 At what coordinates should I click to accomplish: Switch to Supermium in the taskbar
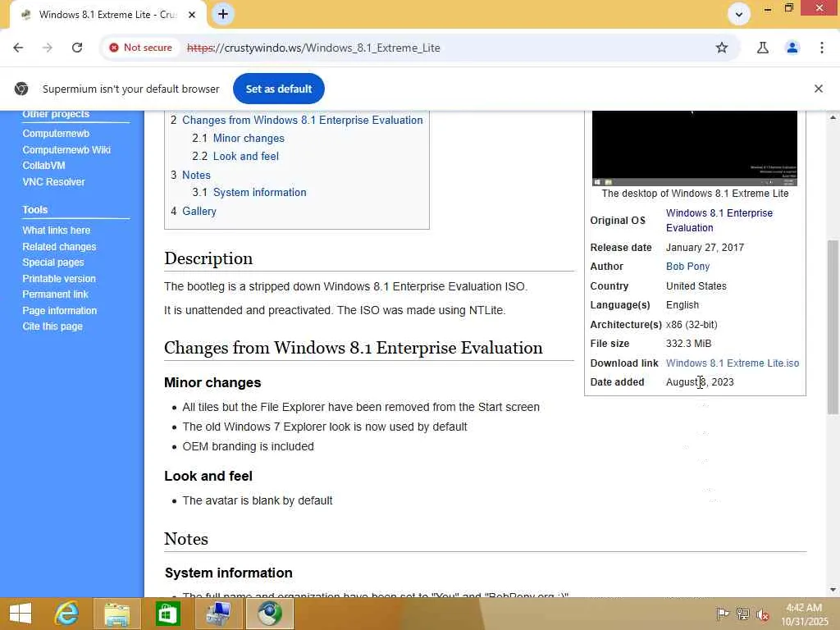click(x=269, y=614)
